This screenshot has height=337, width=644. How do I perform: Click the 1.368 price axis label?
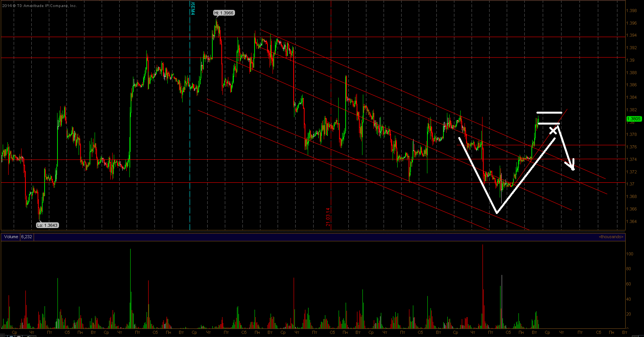click(632, 196)
